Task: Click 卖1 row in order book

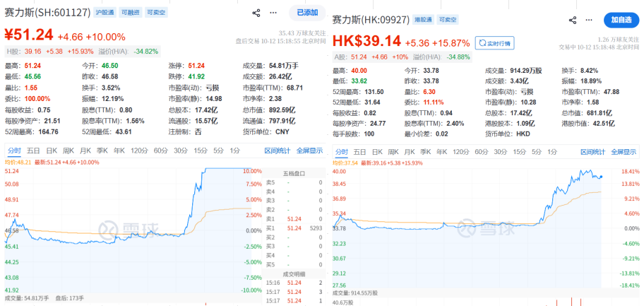Action: coord(294,219)
